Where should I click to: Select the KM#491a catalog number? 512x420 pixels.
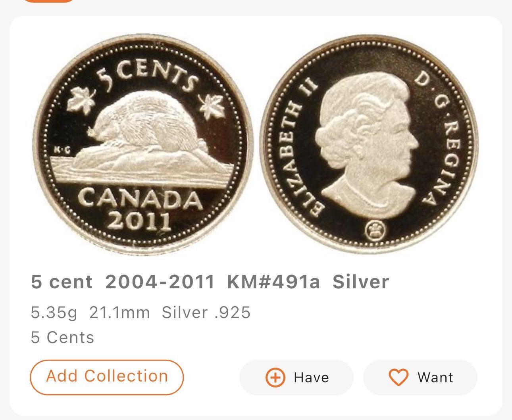(x=273, y=282)
